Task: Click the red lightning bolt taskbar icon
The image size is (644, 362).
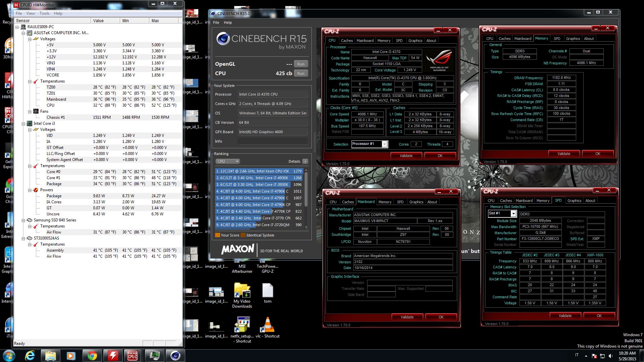Action: coord(112,356)
